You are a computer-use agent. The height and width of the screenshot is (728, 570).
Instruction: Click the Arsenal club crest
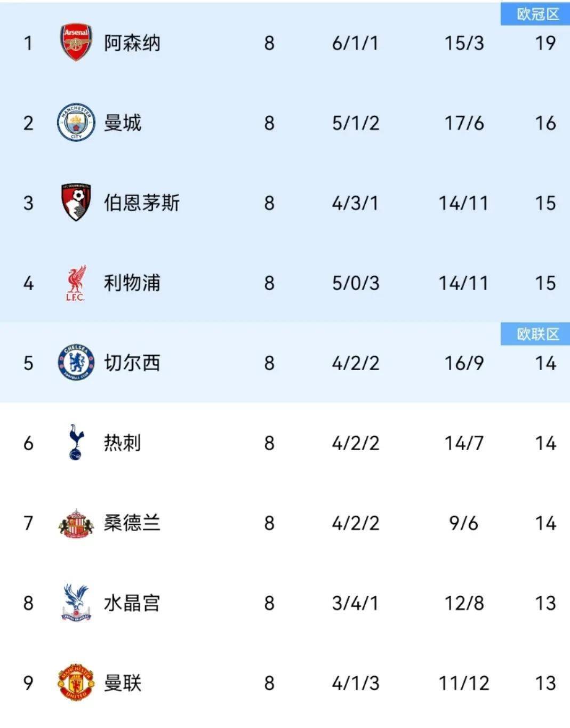click(76, 42)
